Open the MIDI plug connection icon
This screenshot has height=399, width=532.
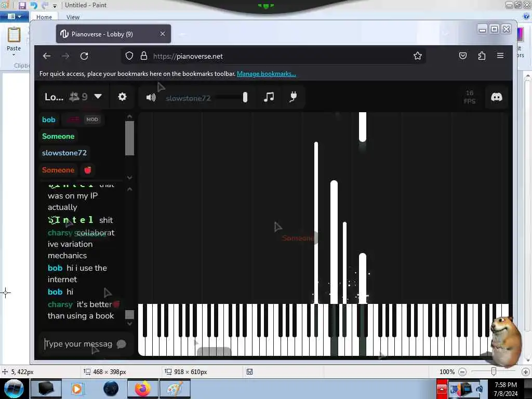pyautogui.click(x=294, y=97)
